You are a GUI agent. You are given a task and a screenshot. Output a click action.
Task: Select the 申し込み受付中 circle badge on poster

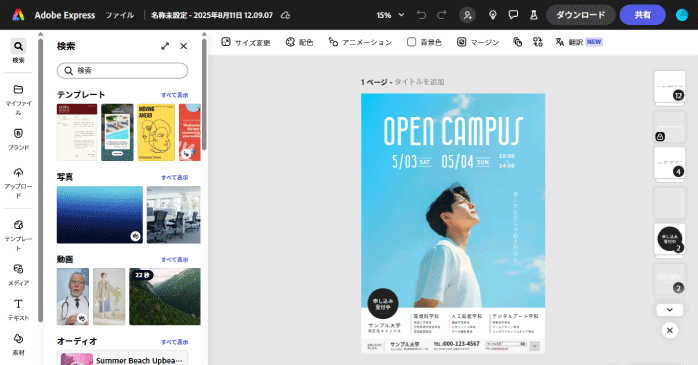[383, 304]
